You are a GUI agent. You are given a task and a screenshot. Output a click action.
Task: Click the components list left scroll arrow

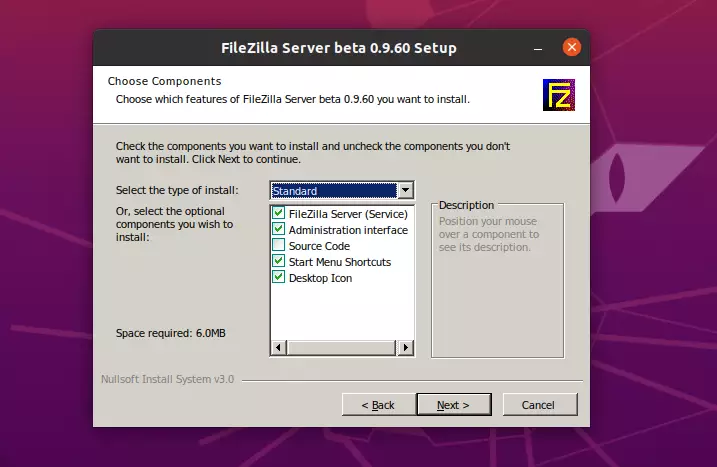[x=278, y=348]
